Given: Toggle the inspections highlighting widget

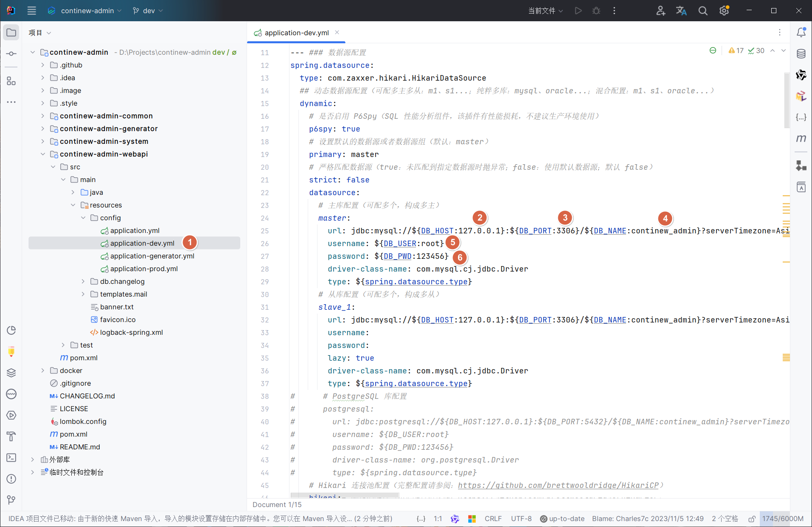Looking at the screenshot, I should point(713,50).
